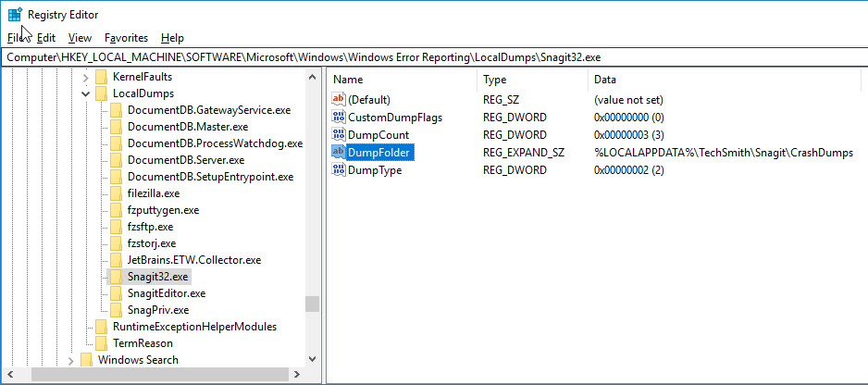This screenshot has height=385, width=868.
Task: Click the filezilla.exe folder icon
Action: [x=116, y=193]
